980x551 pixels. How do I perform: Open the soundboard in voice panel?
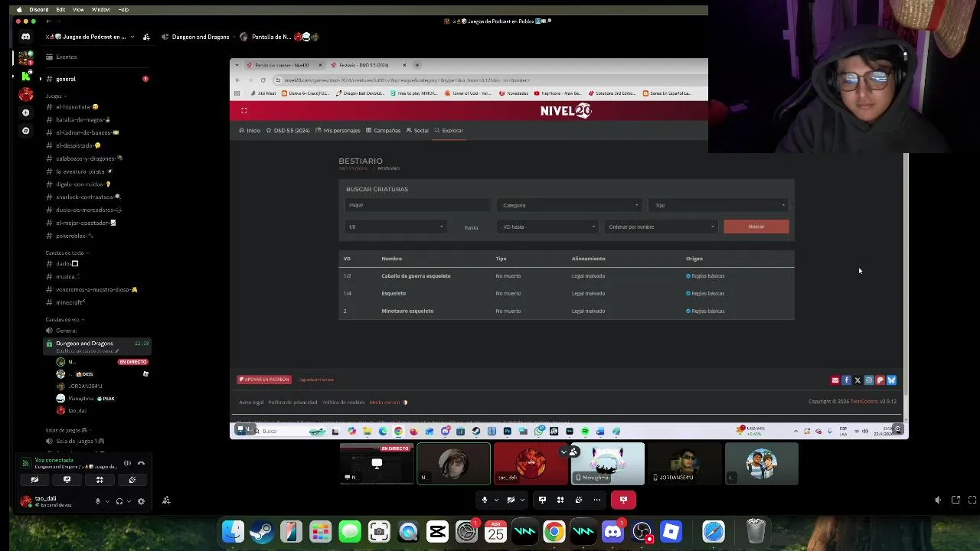(132, 480)
